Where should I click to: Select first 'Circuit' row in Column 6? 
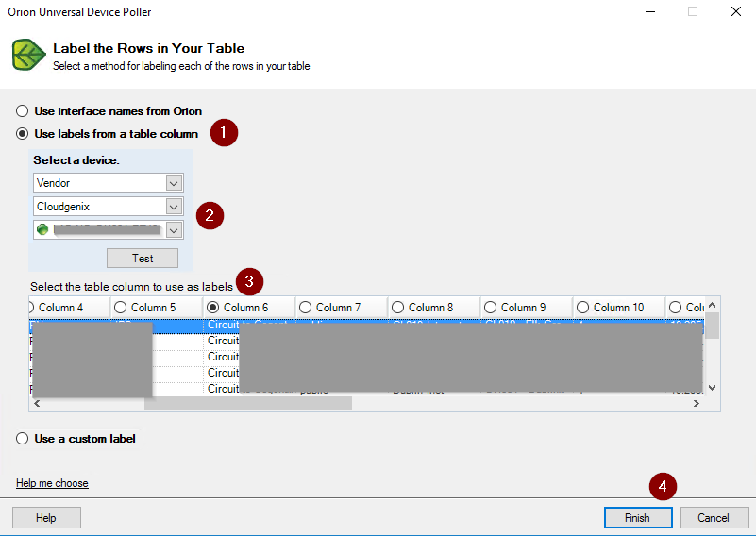tap(224, 325)
